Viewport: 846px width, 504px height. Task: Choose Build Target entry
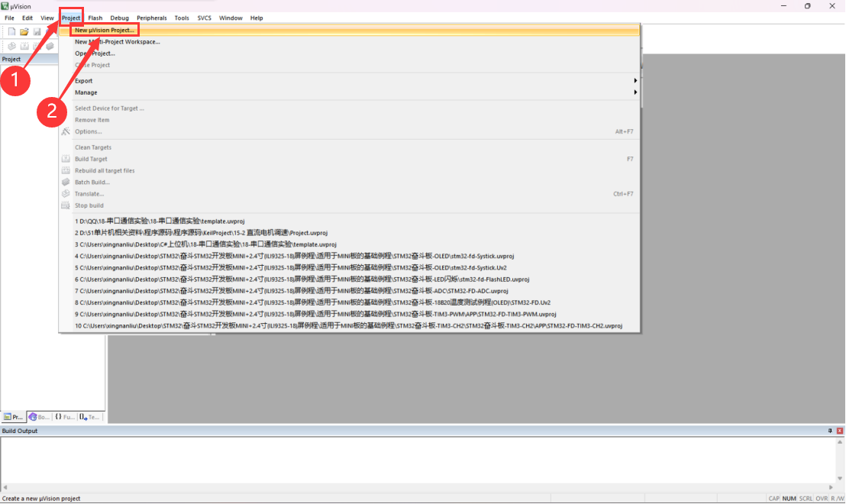point(349,159)
